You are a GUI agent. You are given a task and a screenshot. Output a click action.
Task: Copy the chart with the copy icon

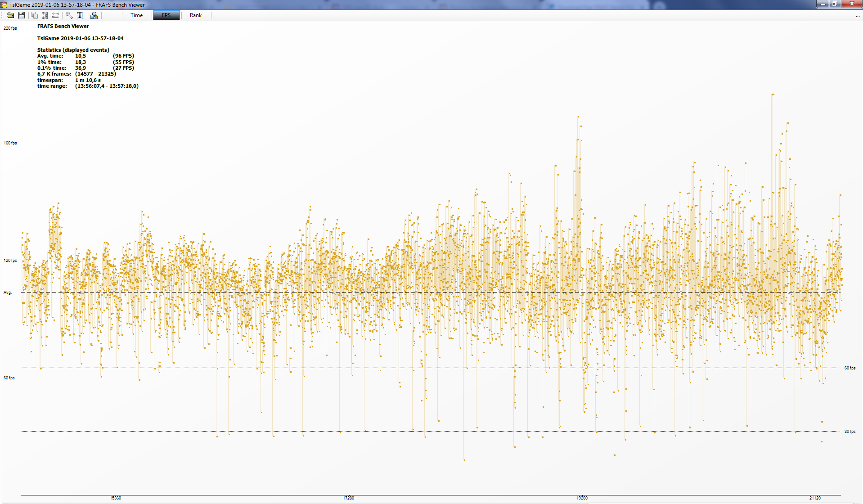coord(34,15)
